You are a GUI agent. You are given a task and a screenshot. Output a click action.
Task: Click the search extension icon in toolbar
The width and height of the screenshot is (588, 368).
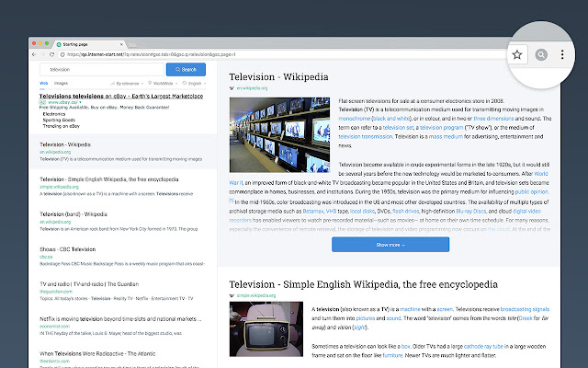click(x=542, y=55)
